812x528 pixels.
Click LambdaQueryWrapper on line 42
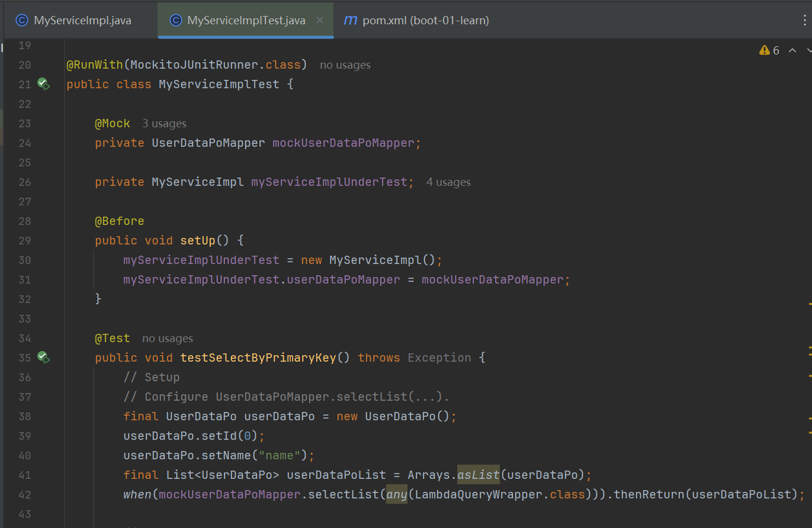click(478, 494)
